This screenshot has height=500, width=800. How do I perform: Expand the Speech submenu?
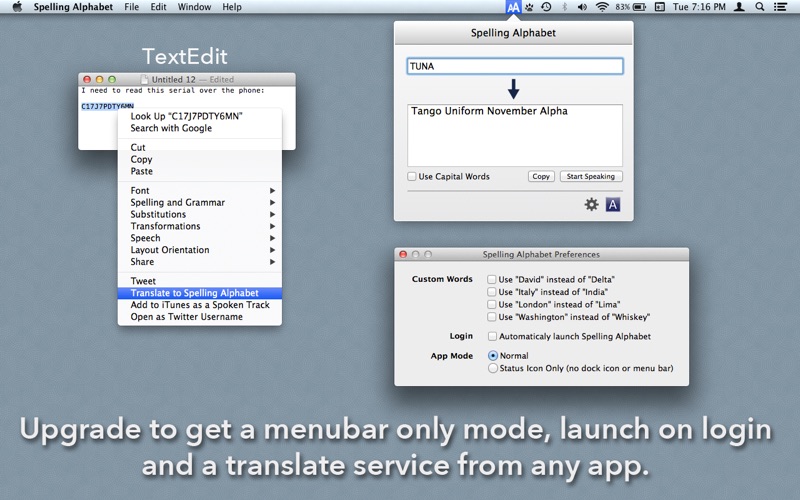coord(199,238)
